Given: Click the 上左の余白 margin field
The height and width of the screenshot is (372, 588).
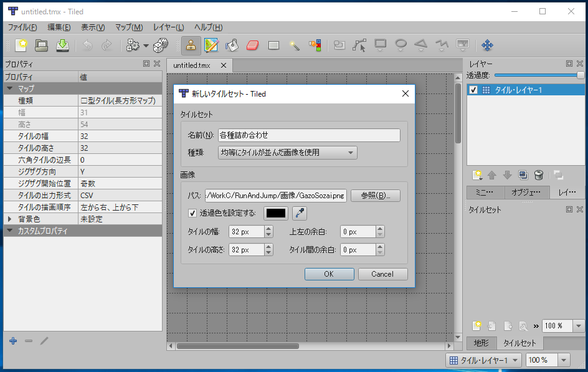Looking at the screenshot, I should [358, 232].
